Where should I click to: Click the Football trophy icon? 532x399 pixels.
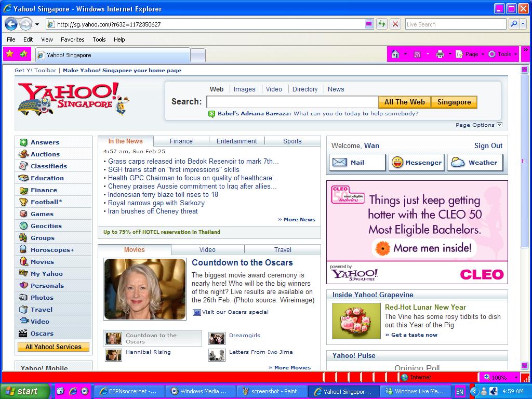point(23,202)
